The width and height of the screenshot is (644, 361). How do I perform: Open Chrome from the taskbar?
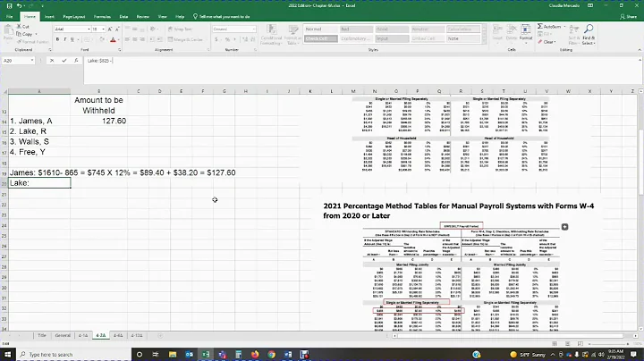[x=272, y=355]
